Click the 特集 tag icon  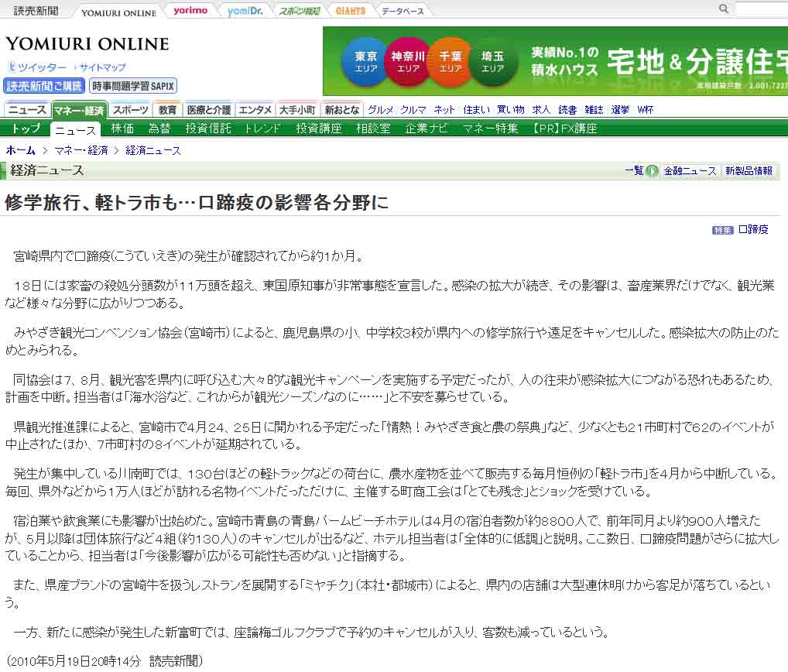pos(722,230)
